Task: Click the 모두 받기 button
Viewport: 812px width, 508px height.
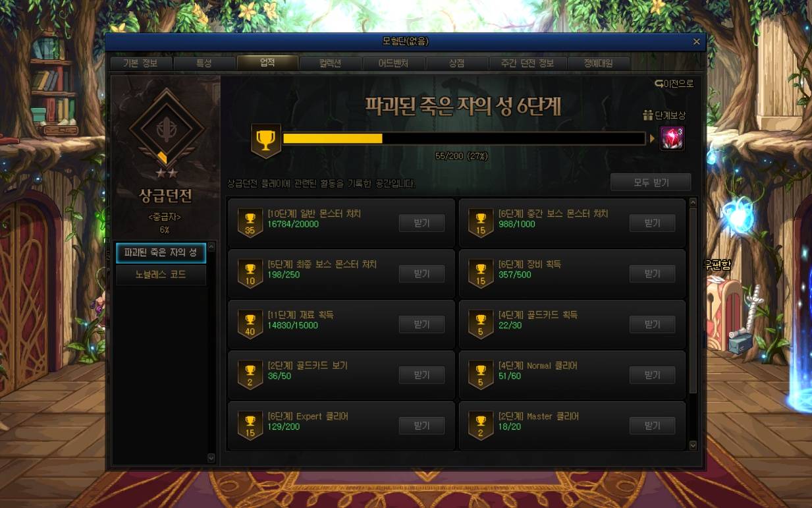Action: [x=651, y=183]
